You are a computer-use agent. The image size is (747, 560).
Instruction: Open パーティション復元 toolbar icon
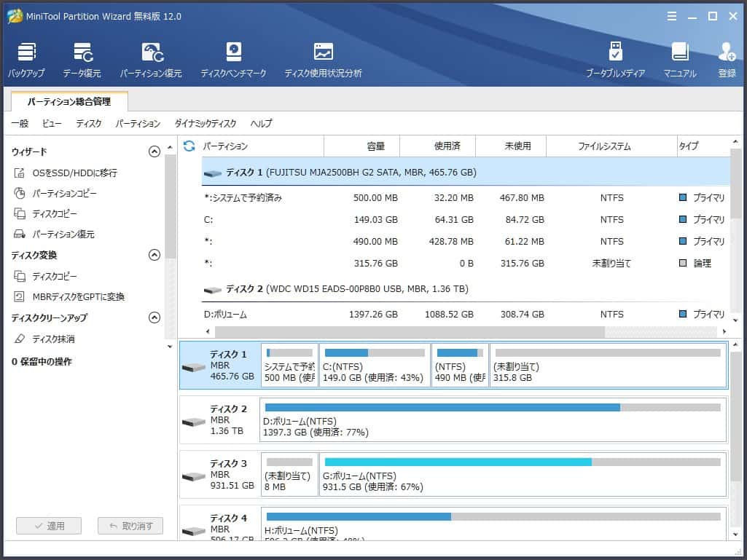tap(151, 60)
